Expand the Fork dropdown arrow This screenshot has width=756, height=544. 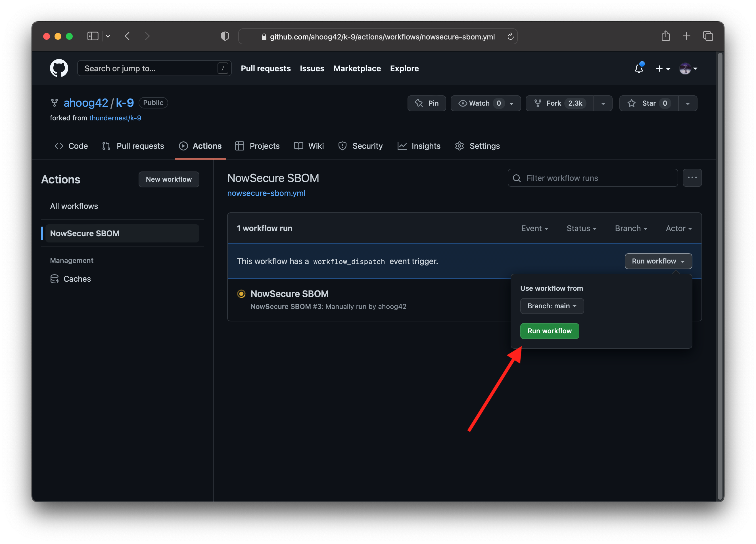pyautogui.click(x=603, y=103)
